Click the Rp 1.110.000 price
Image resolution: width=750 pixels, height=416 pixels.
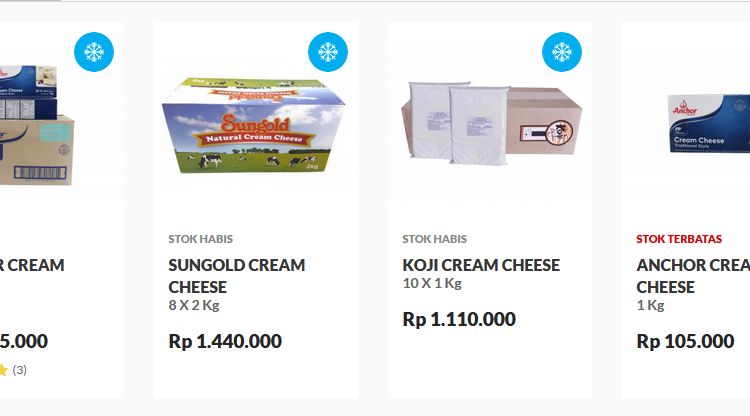click(459, 320)
